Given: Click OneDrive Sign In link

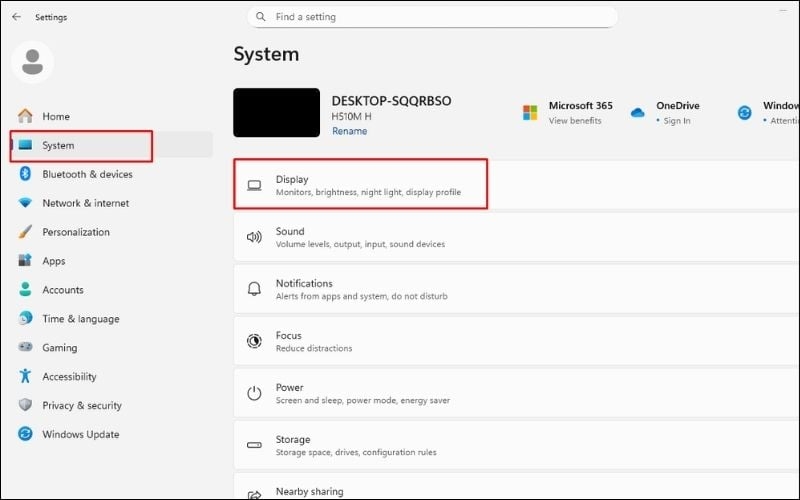Looking at the screenshot, I should (x=677, y=121).
